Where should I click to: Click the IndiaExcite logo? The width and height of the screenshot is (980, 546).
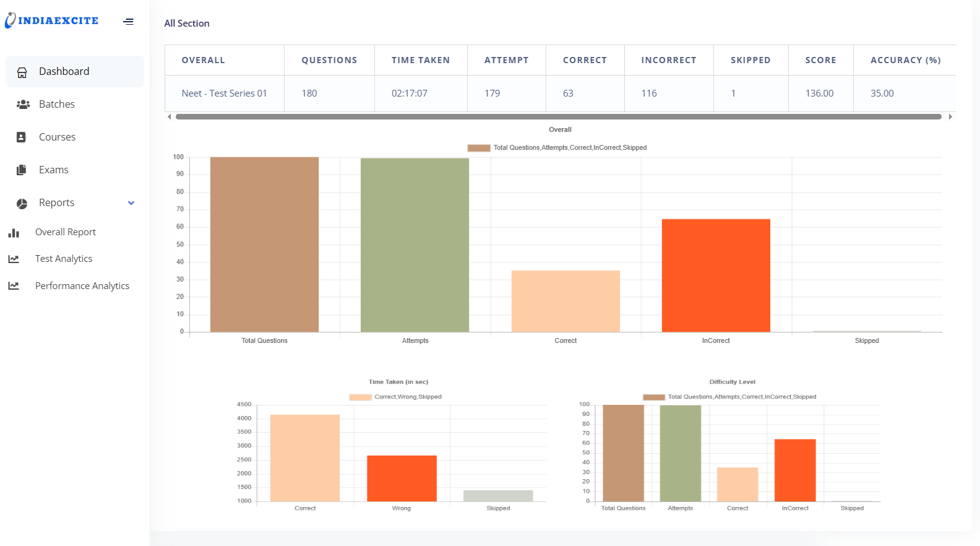coord(52,21)
